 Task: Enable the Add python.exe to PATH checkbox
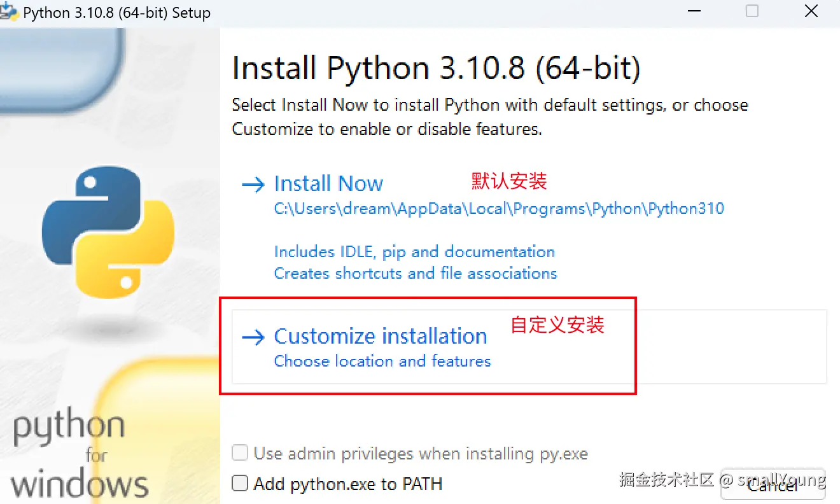[240, 484]
